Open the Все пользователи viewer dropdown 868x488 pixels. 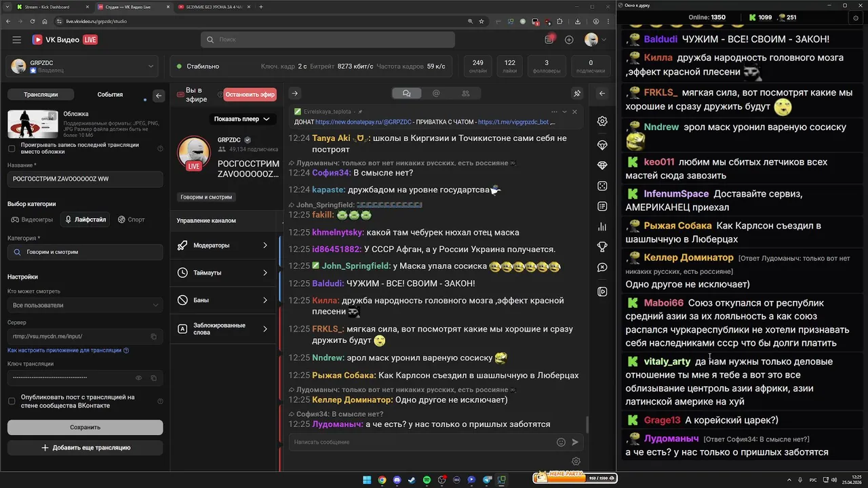pyautogui.click(x=85, y=305)
